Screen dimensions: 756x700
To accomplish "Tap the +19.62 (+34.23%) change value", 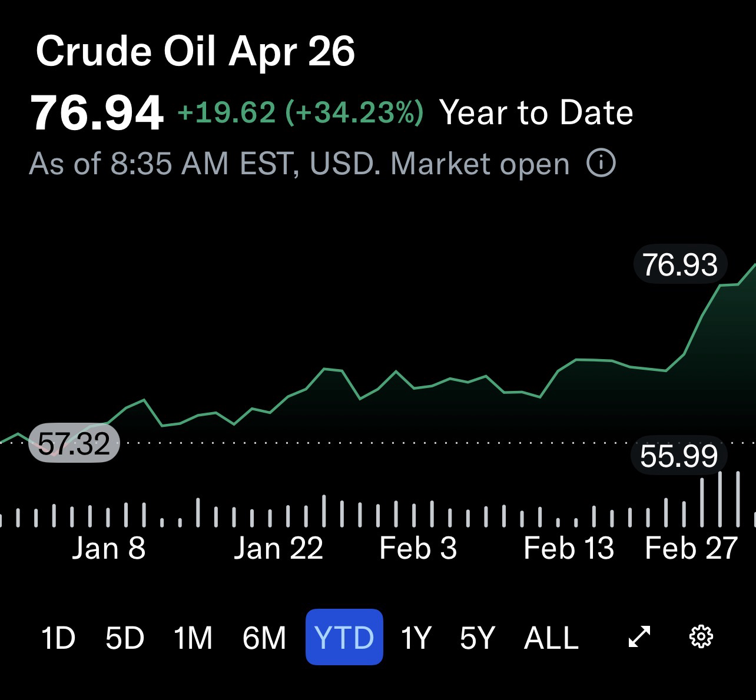I will coord(300,112).
